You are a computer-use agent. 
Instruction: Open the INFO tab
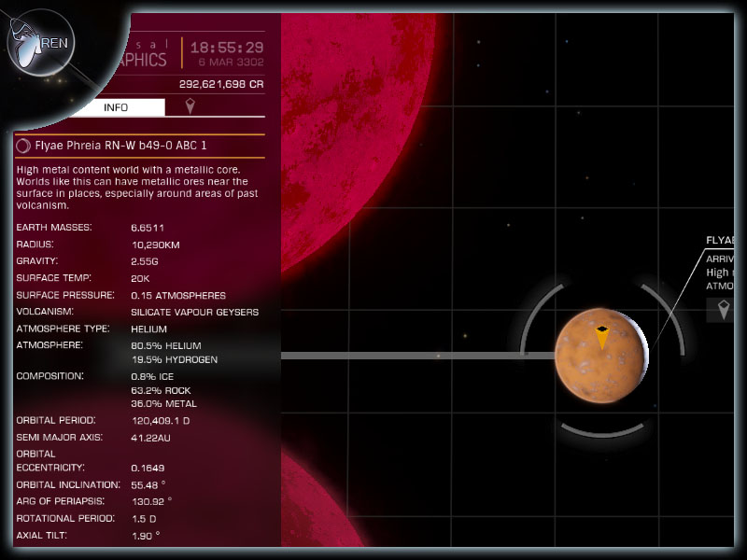(x=116, y=107)
